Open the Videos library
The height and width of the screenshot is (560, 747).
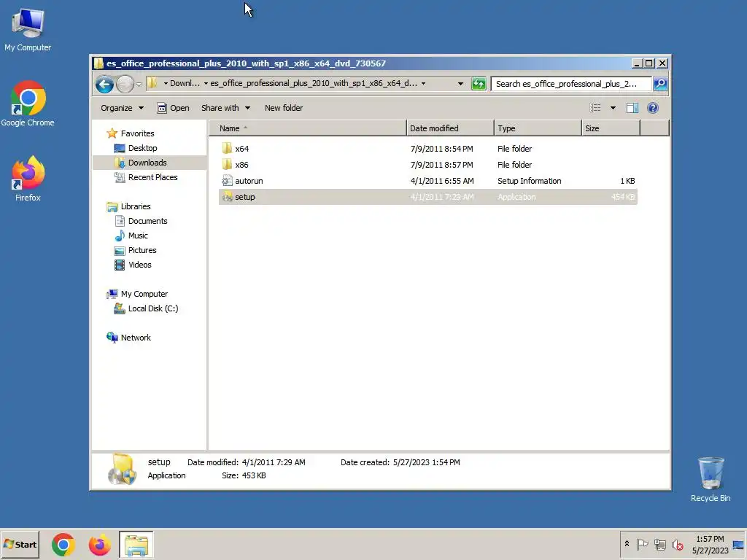pyautogui.click(x=139, y=265)
